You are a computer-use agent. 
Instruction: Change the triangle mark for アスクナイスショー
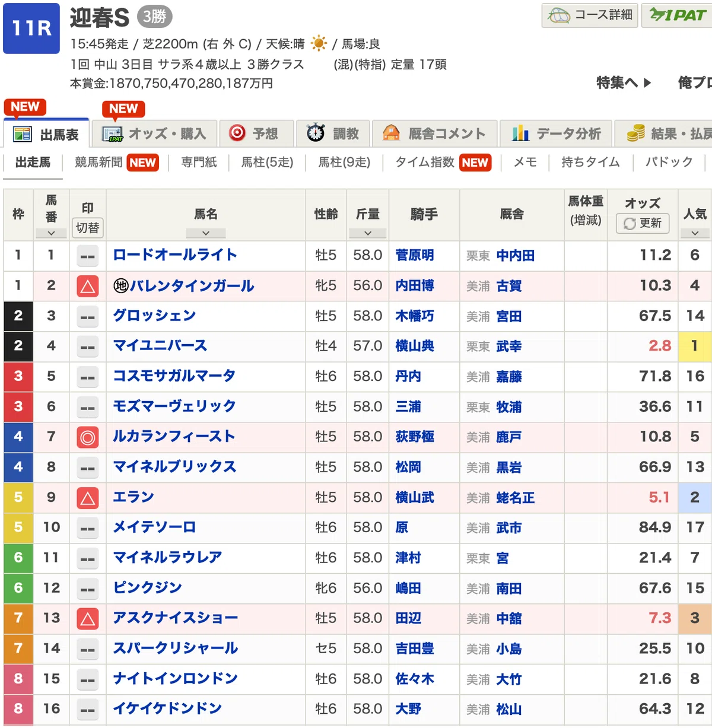click(88, 619)
